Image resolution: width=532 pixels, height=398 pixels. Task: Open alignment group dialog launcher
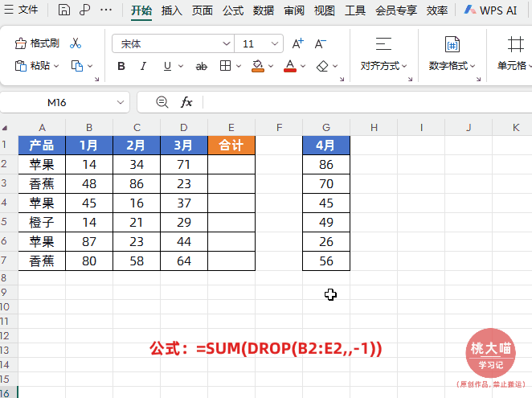coord(410,79)
